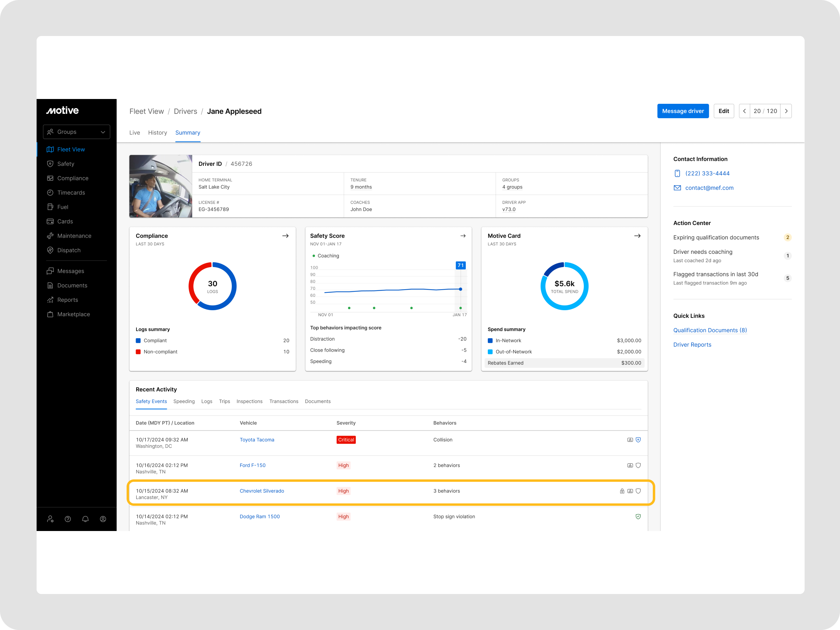Click the driver photo thumbnail

[x=160, y=187]
